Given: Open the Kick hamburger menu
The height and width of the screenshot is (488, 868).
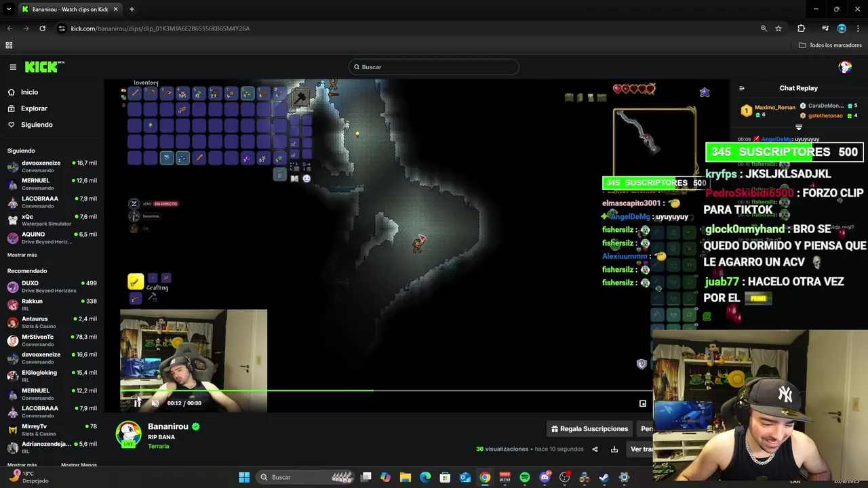Looking at the screenshot, I should [13, 67].
